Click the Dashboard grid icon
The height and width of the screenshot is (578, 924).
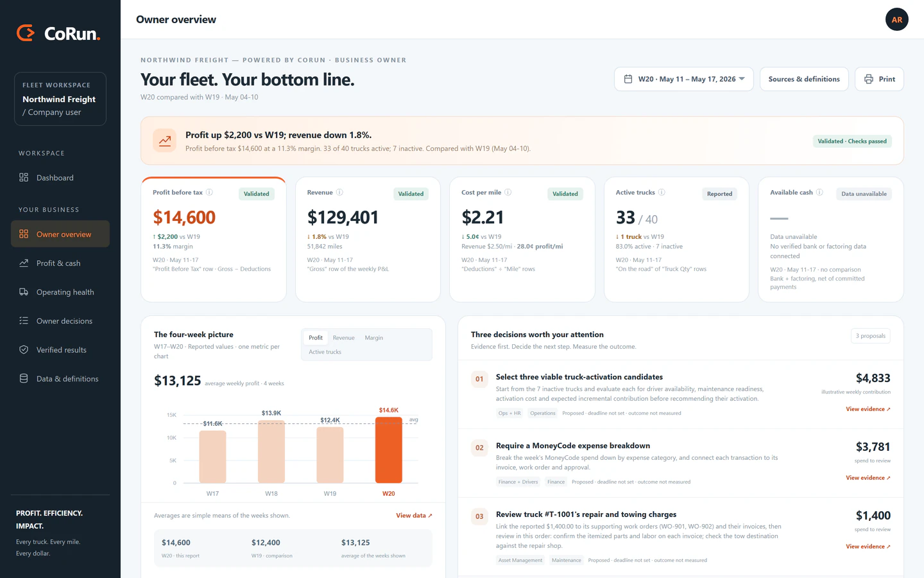24,177
